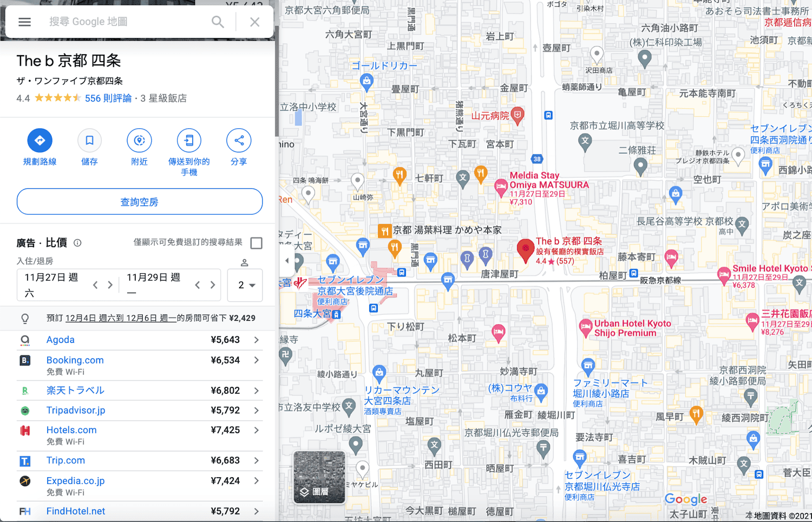Click the search Google Maps input field
This screenshot has width=812, height=522.
pos(125,22)
